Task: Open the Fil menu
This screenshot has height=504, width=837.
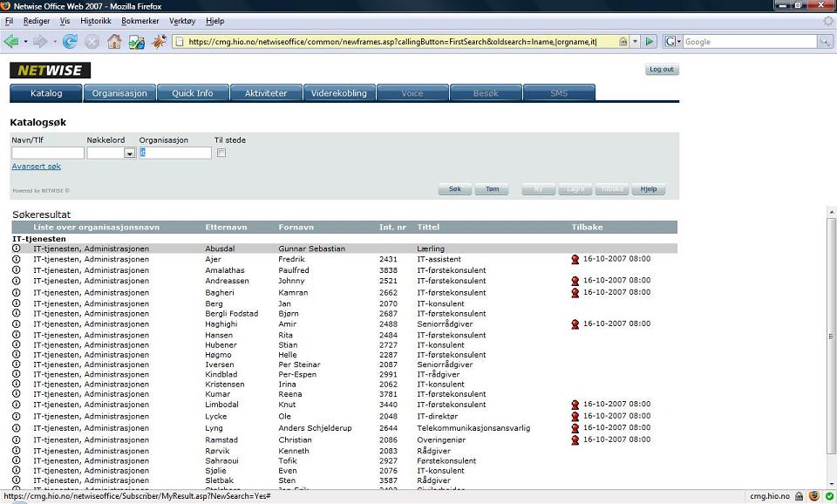Action: [9, 21]
